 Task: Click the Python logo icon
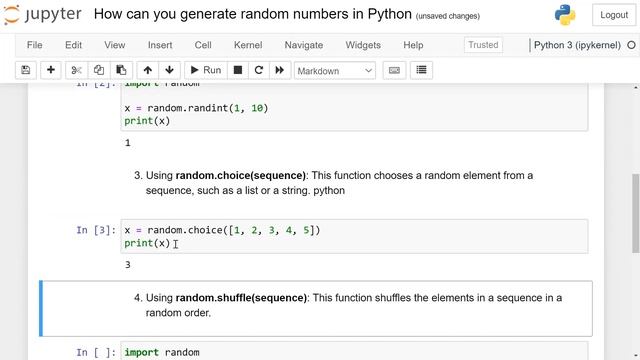565,15
